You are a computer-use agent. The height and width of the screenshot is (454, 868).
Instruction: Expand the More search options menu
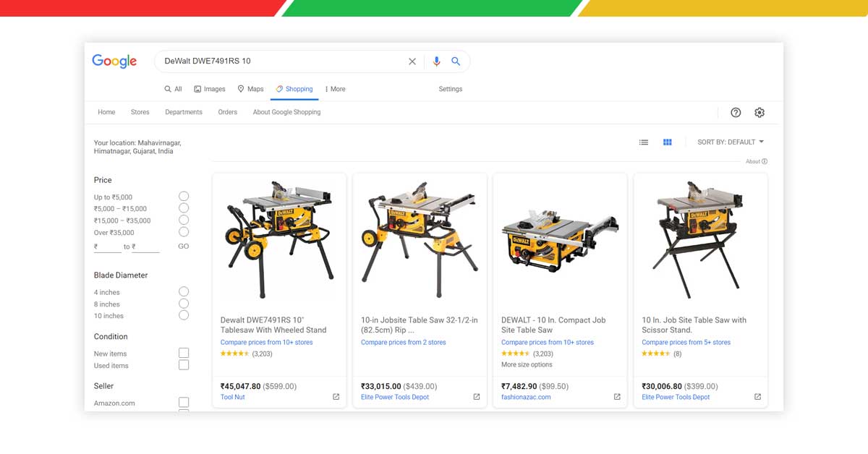(x=335, y=89)
